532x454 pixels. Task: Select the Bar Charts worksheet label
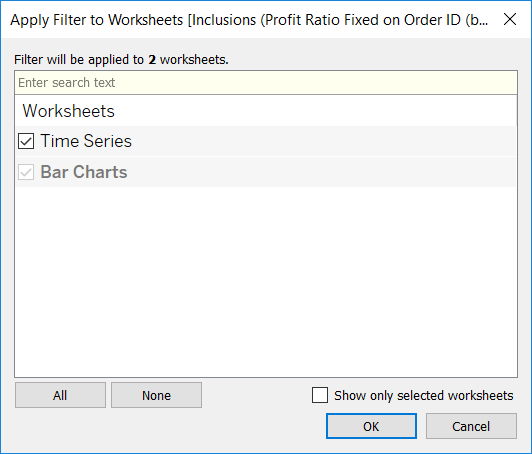(84, 172)
